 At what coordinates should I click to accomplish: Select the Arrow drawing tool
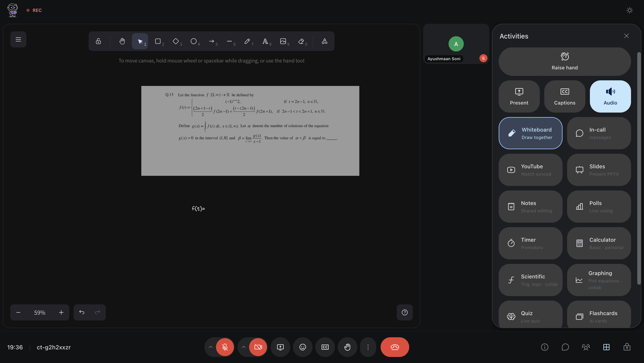(x=212, y=41)
